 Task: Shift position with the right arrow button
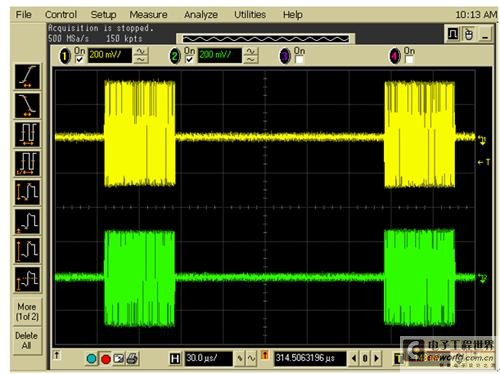376,358
